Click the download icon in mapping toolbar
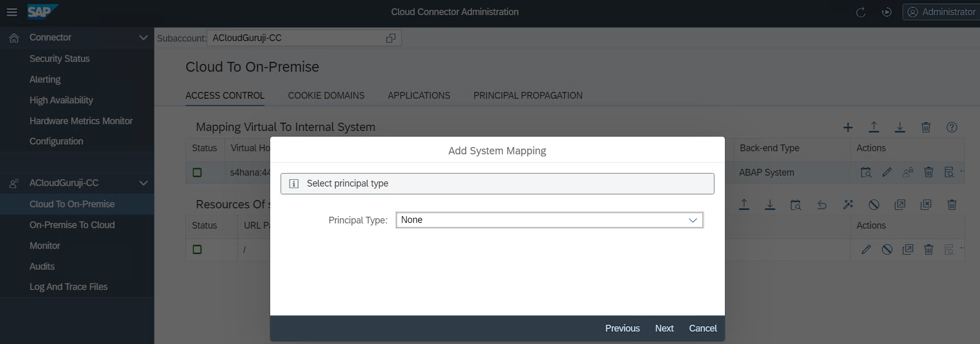This screenshot has width=980, height=344. (x=899, y=127)
